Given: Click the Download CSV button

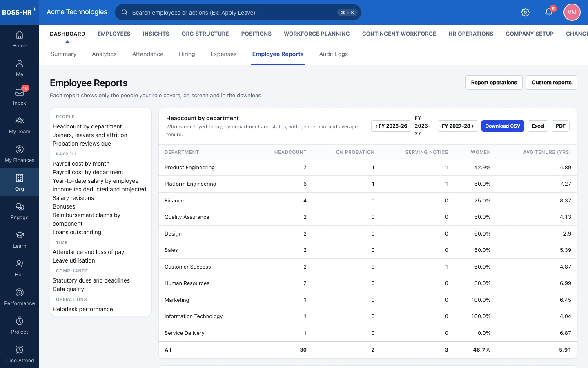Looking at the screenshot, I should pos(503,126).
